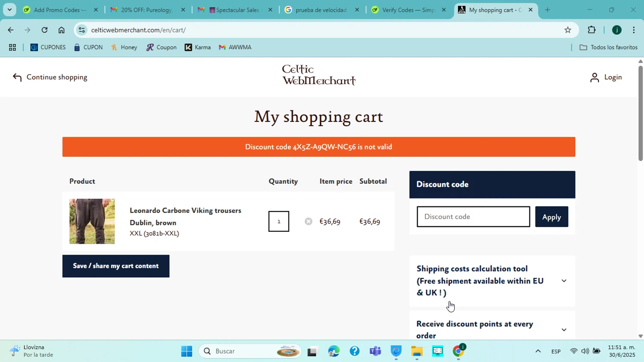Click the browser back arrow

pyautogui.click(x=10, y=30)
